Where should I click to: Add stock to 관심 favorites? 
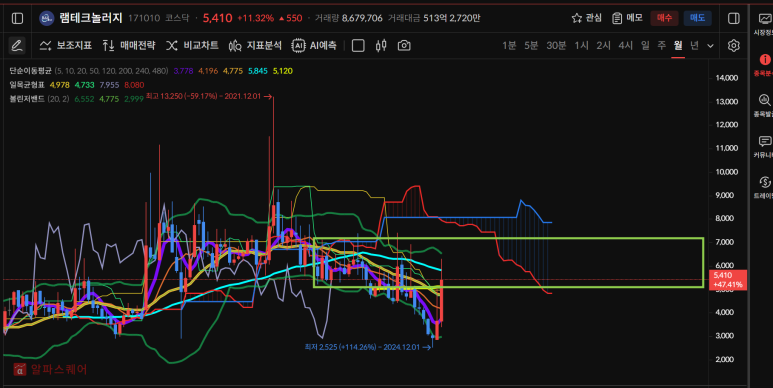[587, 18]
